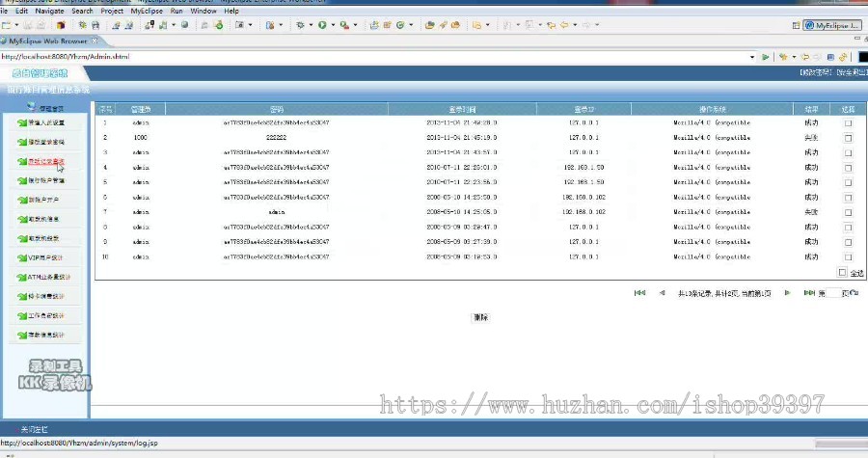Check the checkbox in row 9

(848, 242)
